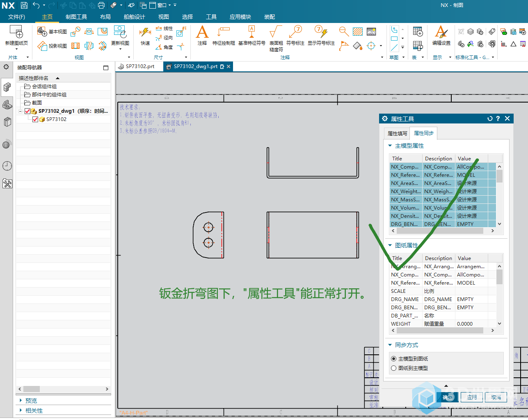Switch to the 属性填写 tab
Screen dimensions: 528x420
tap(398, 133)
